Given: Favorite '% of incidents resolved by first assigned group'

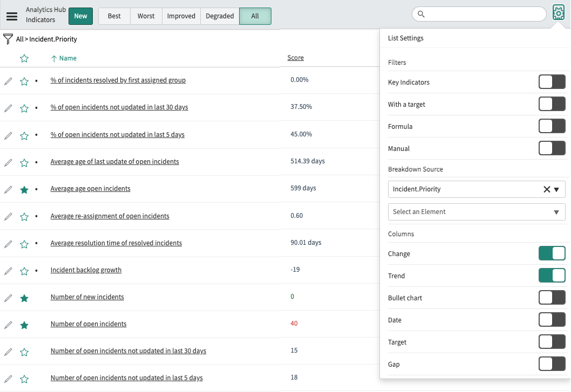Looking at the screenshot, I should [x=24, y=81].
